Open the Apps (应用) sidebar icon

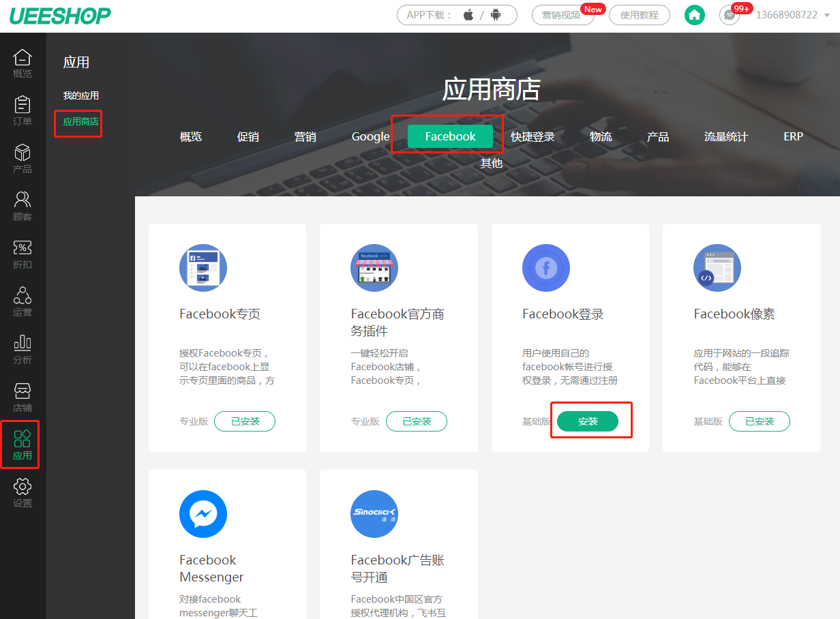click(x=22, y=444)
